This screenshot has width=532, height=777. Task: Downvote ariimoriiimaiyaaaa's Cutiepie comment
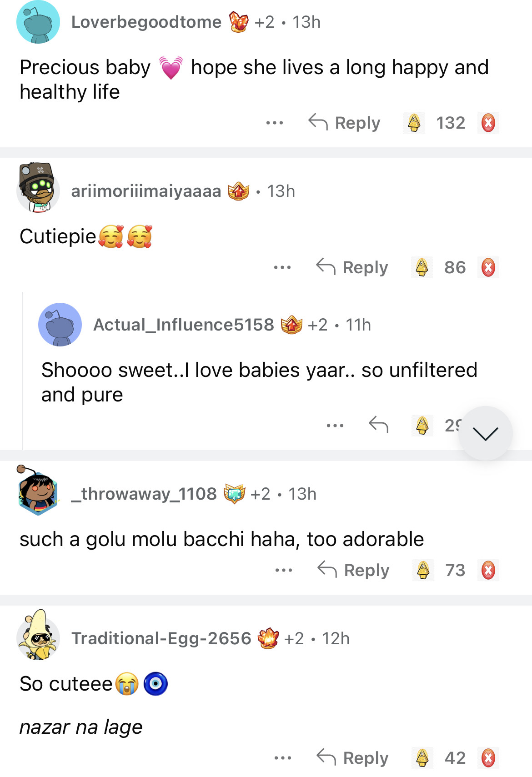click(x=488, y=267)
